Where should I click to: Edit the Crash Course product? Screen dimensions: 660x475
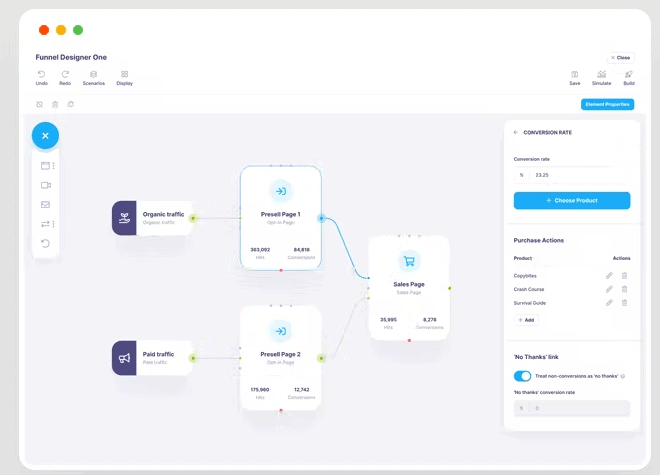(609, 289)
